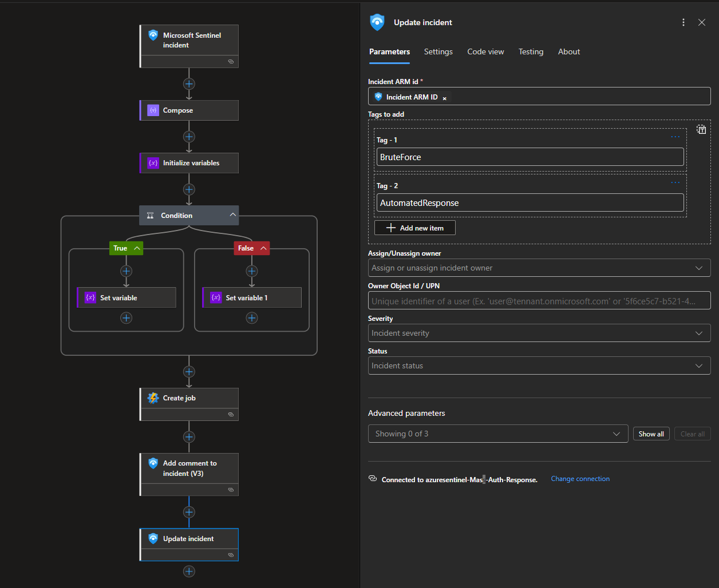719x588 pixels.
Task: Click the Change connection link
Action: pyautogui.click(x=580, y=479)
